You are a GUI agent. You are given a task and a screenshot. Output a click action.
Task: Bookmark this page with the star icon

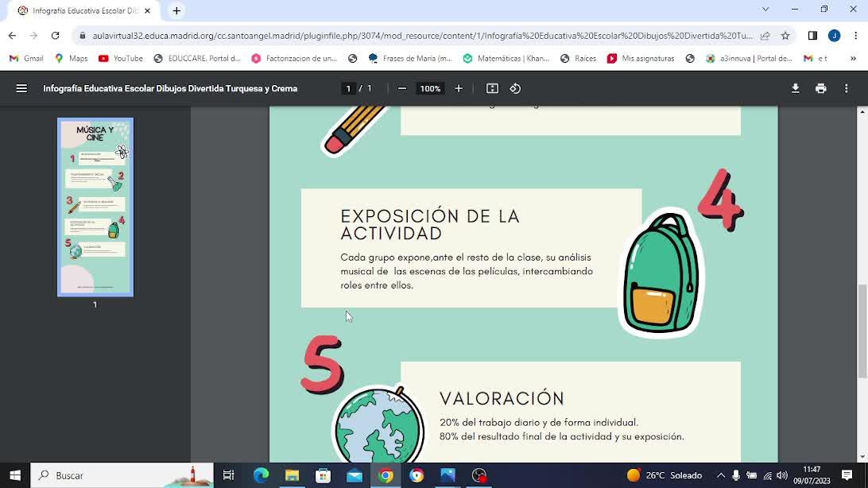point(785,36)
